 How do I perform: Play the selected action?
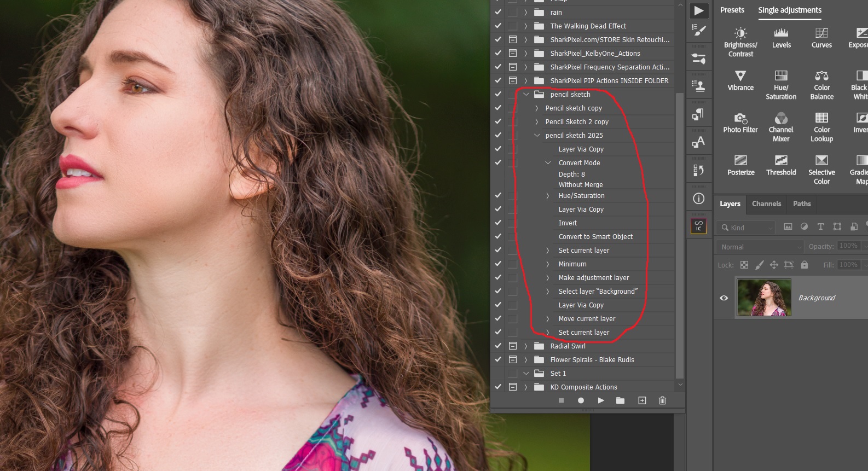tap(600, 400)
